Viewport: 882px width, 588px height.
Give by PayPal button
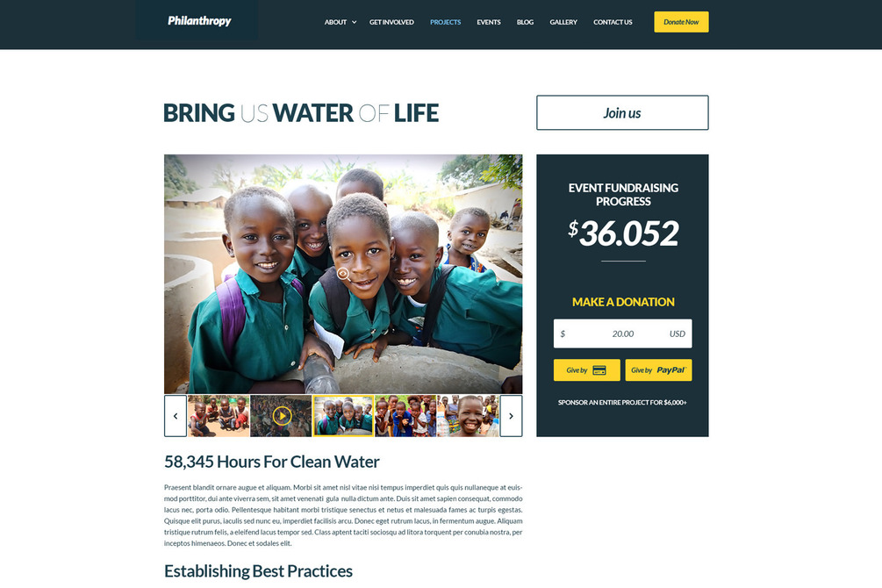pos(659,370)
